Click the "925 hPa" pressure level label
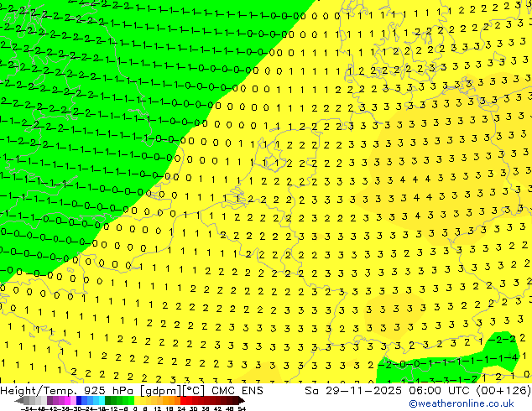 click(x=110, y=390)
